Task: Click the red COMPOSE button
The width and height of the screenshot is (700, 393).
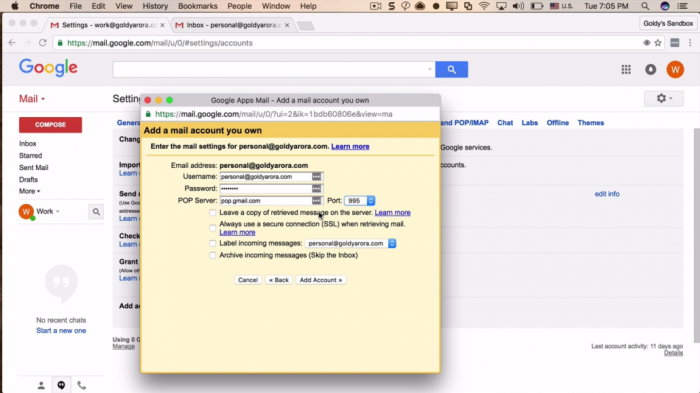Action: tap(50, 125)
